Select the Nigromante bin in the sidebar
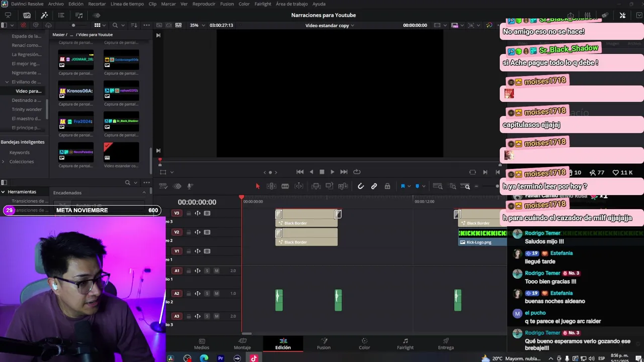The image size is (644, 362). click(27, 73)
